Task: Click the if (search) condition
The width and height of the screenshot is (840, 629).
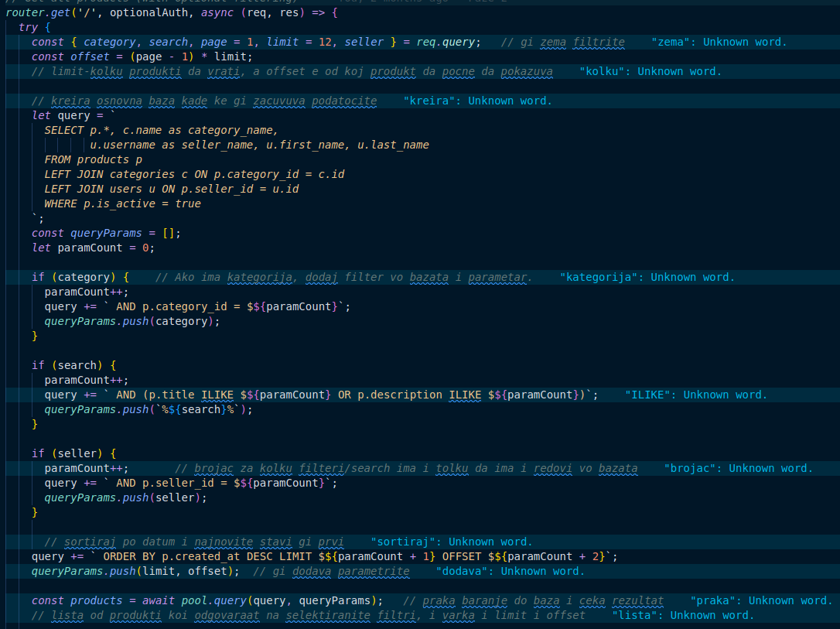Action: [x=73, y=365]
